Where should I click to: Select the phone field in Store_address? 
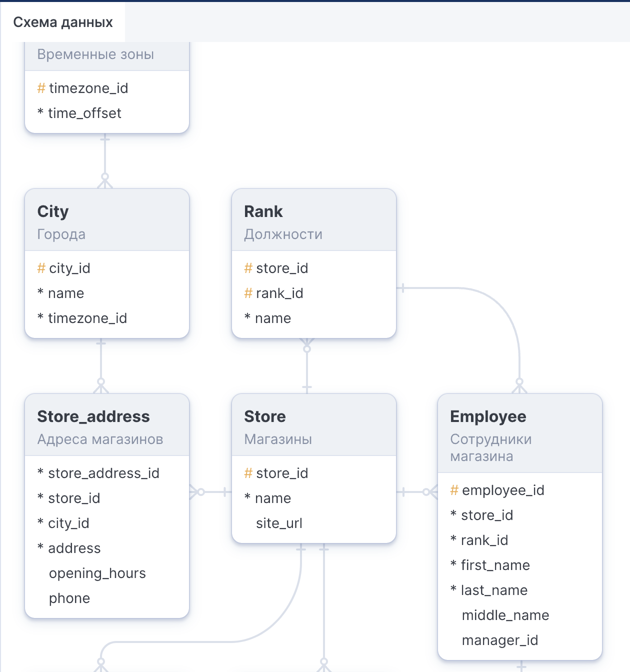(69, 598)
